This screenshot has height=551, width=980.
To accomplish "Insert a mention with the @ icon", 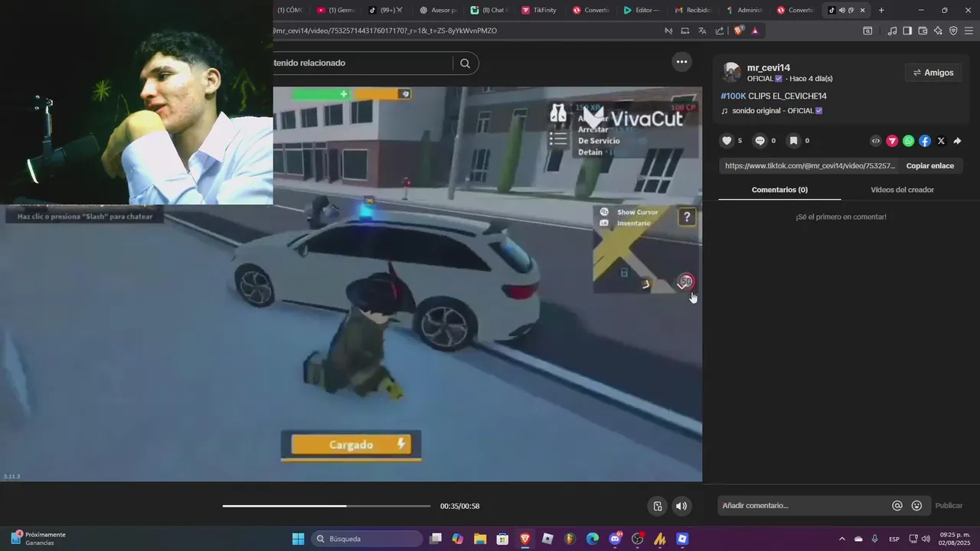I will (897, 506).
